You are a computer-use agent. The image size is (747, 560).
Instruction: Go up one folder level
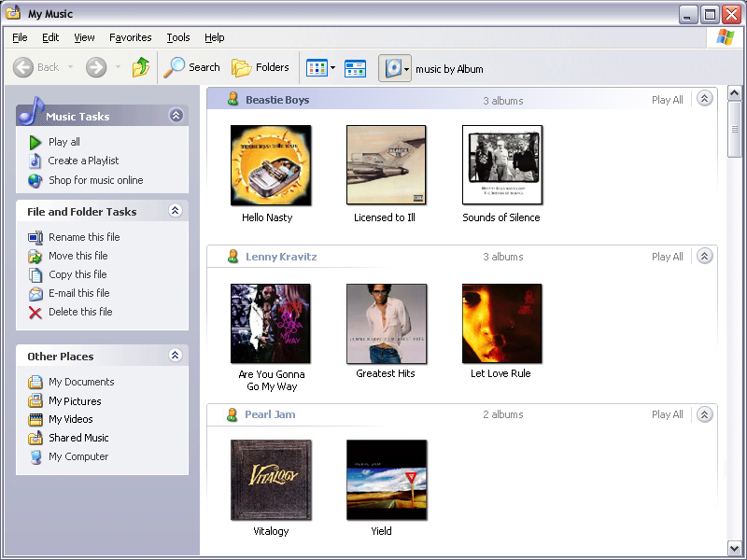[x=141, y=67]
